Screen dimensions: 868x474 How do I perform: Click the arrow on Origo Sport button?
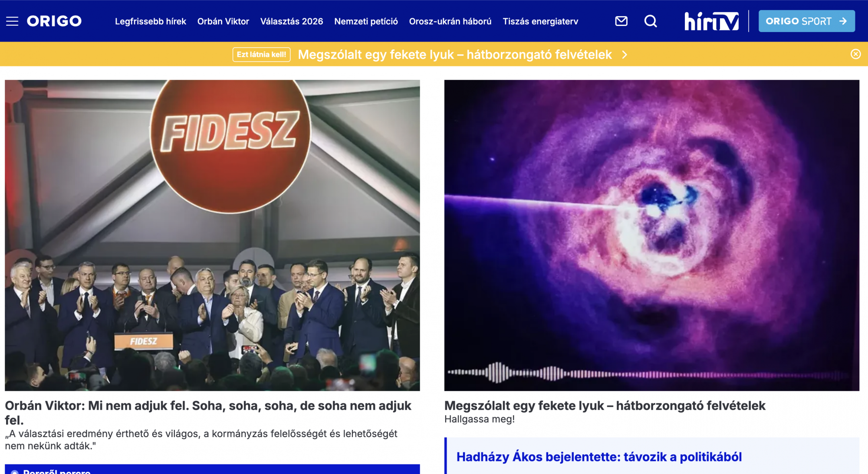pos(843,21)
